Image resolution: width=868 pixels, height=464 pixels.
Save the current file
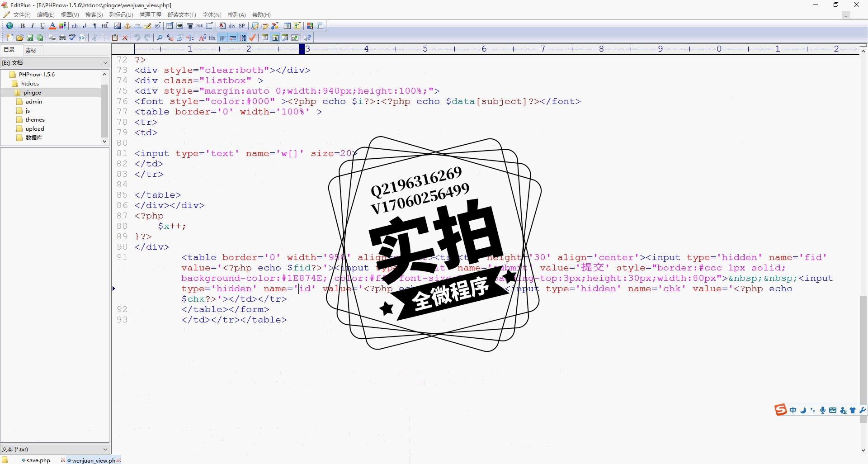pos(30,38)
